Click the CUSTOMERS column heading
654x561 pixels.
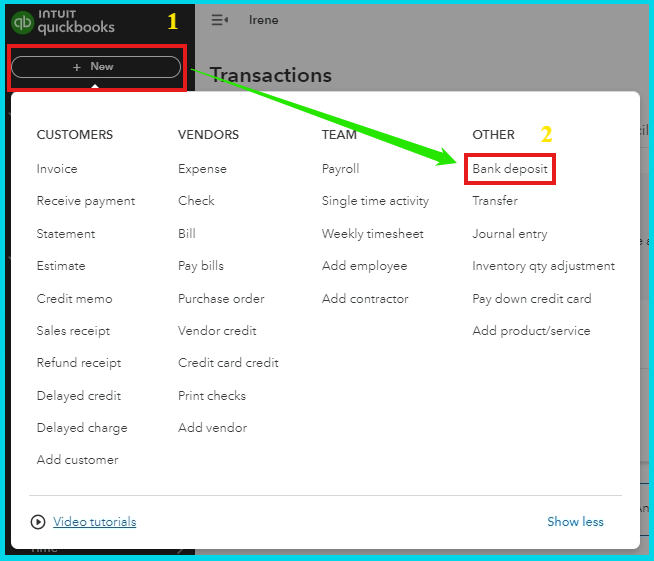tap(75, 135)
